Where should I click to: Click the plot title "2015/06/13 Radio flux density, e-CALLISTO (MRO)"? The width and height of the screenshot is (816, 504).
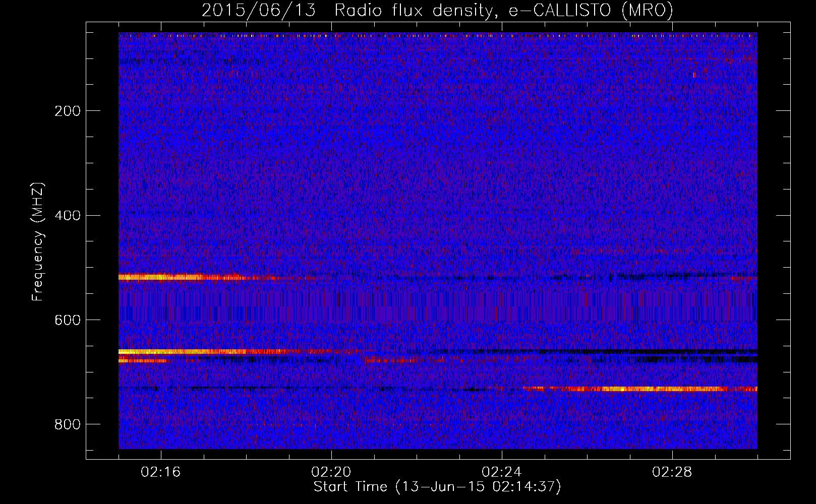coord(437,11)
